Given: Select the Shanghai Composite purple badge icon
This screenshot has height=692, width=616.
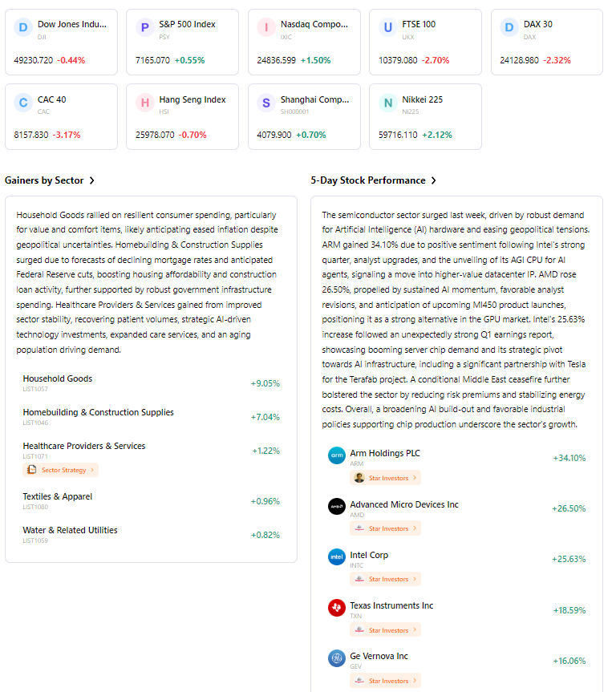Looking at the screenshot, I should pos(266,103).
